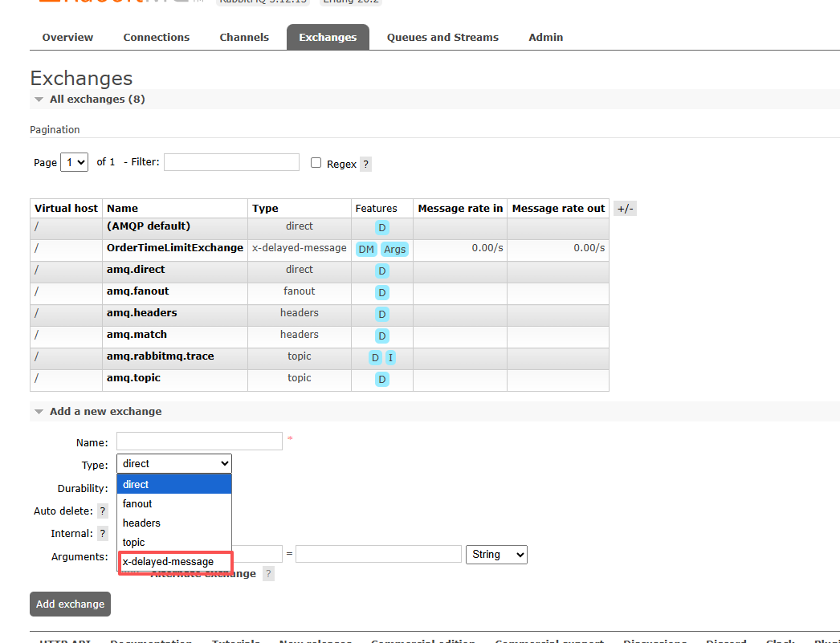Image resolution: width=840 pixels, height=643 pixels.
Task: Open the amq.match exchange
Action: (x=137, y=335)
